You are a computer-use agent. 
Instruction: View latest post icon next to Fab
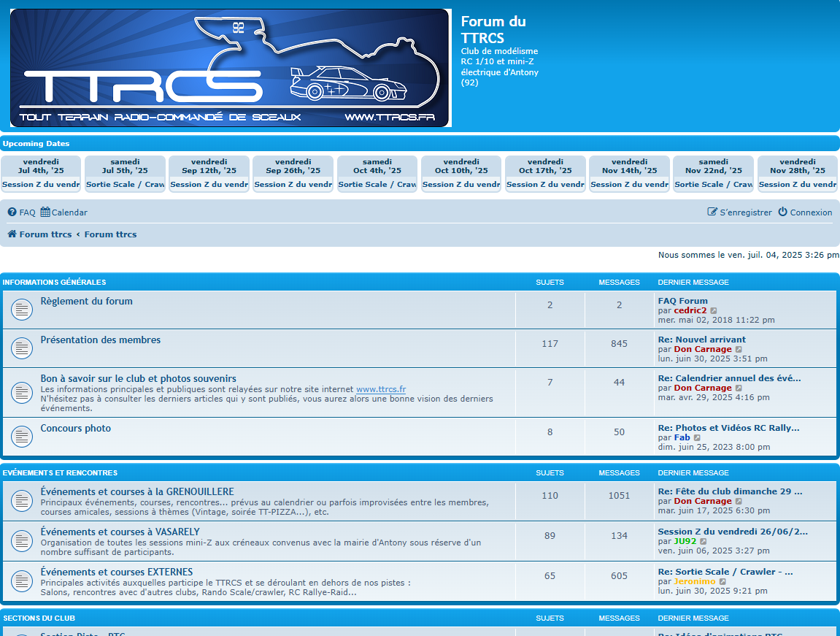pyautogui.click(x=697, y=438)
